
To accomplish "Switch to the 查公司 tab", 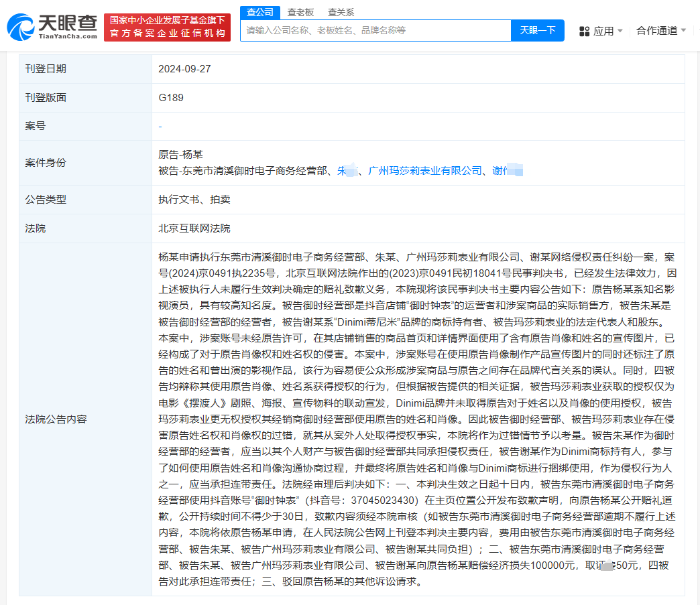I will [260, 13].
